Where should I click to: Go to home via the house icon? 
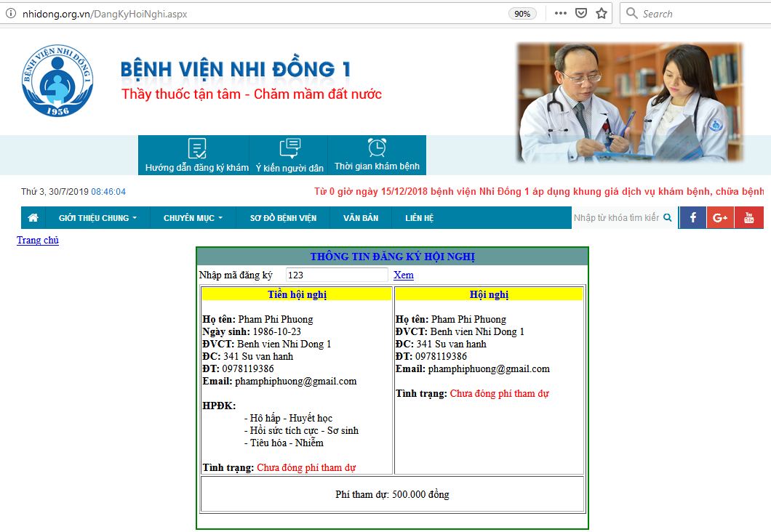[x=33, y=217]
